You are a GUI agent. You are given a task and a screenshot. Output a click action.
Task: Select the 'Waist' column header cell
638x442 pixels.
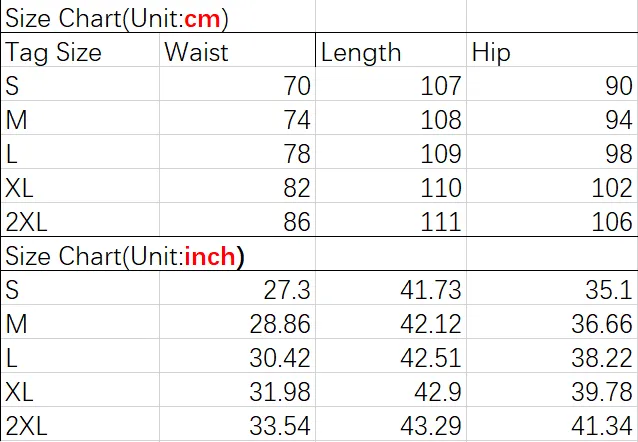coord(237,50)
